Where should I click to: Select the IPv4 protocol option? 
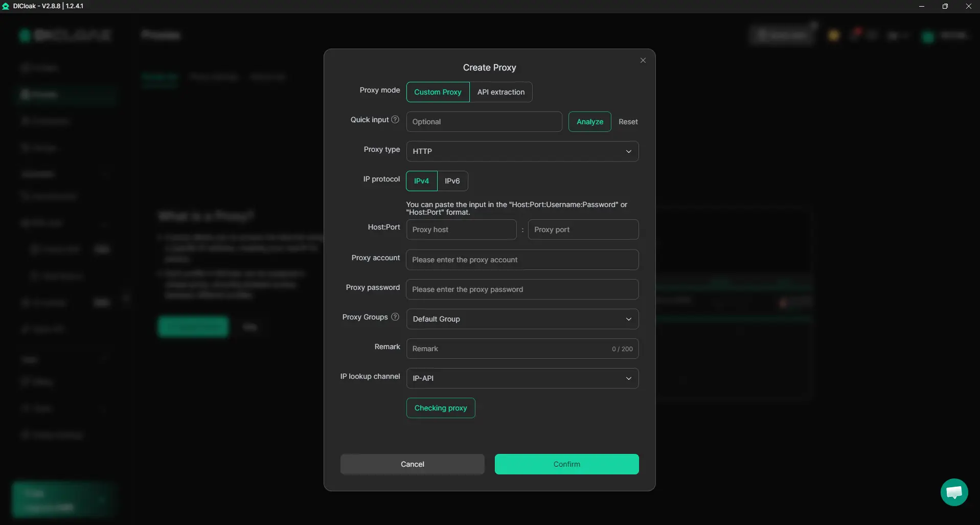(x=421, y=181)
